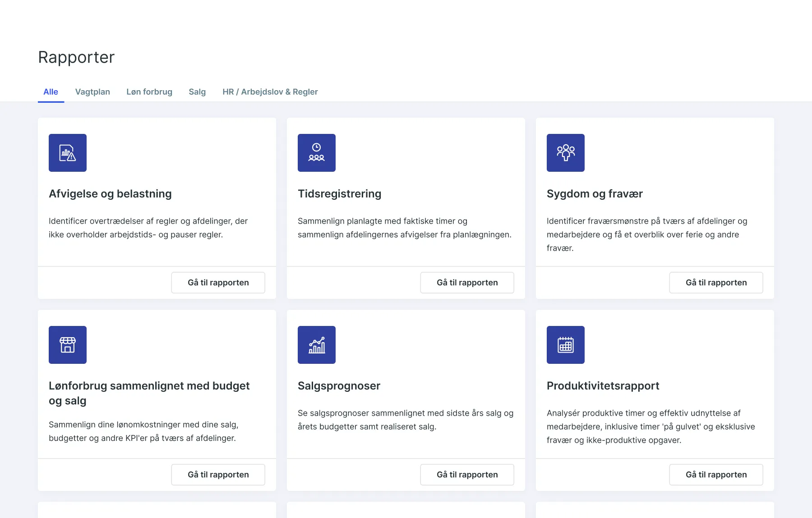
Task: Open the HR / Arbejdslov & Regler tab
Action: tap(270, 92)
